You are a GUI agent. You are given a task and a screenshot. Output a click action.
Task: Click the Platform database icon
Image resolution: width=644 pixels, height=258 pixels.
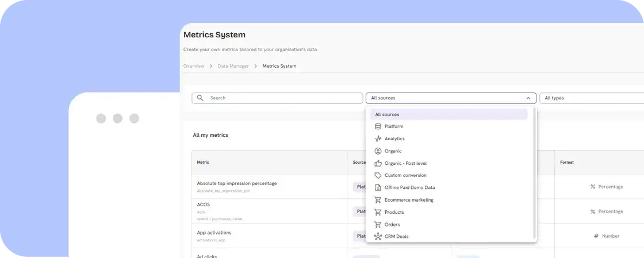pos(378,127)
